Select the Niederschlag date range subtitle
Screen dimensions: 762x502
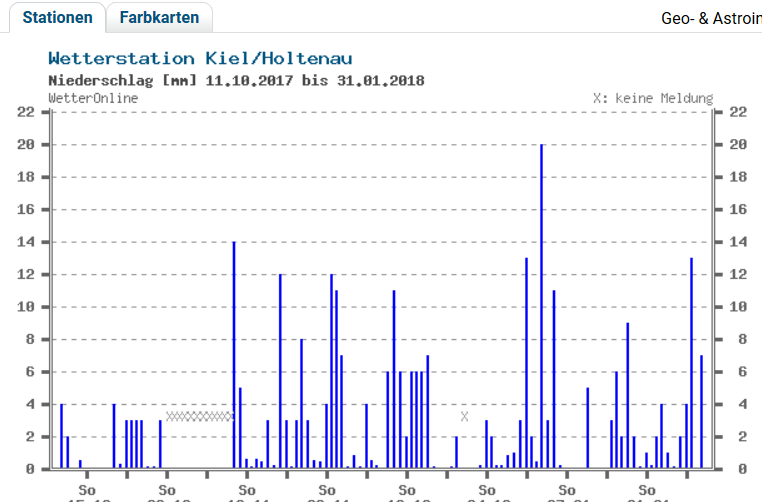click(236, 80)
